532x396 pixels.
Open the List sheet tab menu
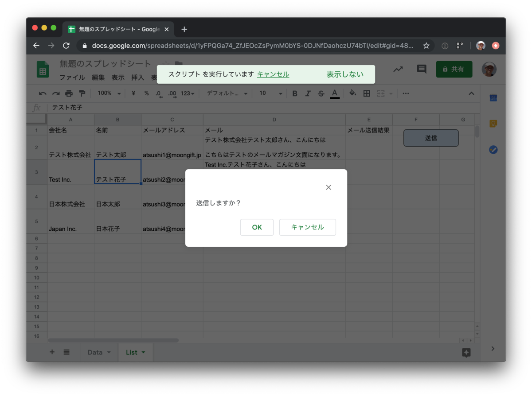[143, 352]
